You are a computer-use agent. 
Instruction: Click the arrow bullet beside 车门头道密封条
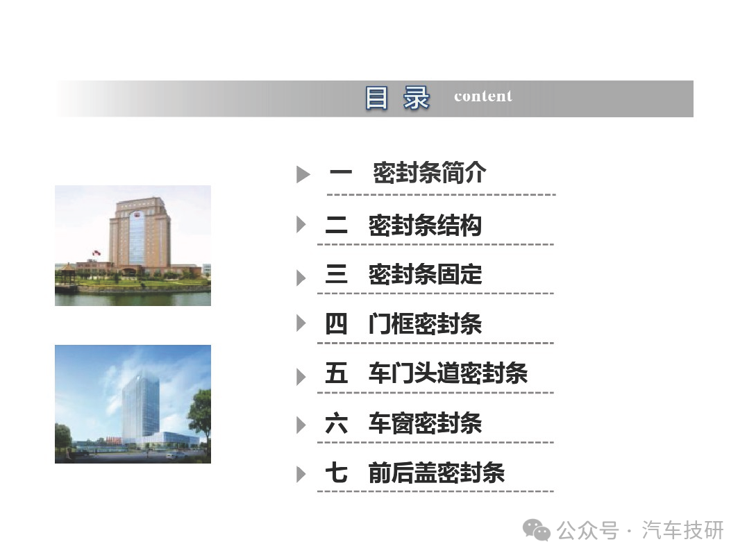301,377
